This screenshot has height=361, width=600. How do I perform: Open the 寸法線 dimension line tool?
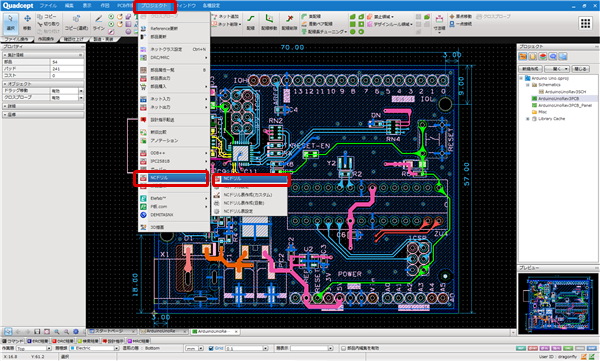pos(439,23)
